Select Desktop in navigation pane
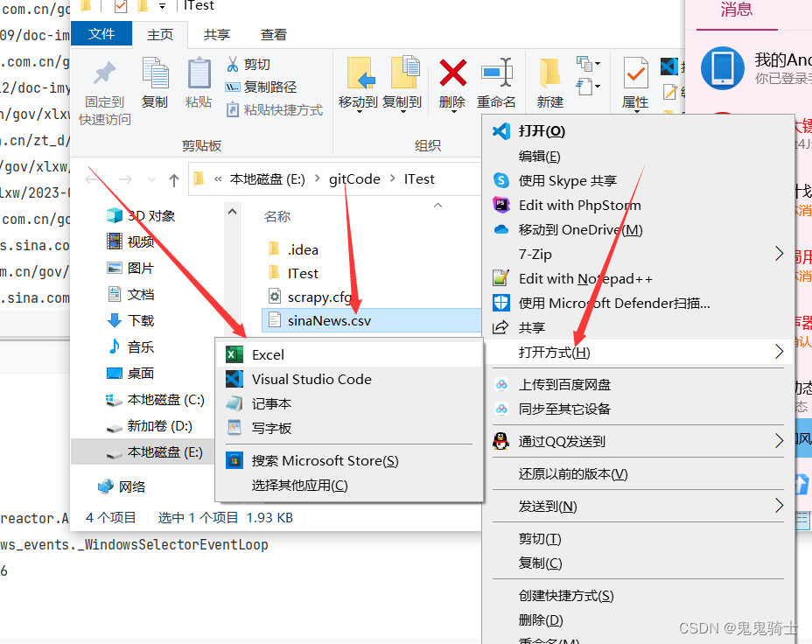The height and width of the screenshot is (644, 812). point(130,374)
